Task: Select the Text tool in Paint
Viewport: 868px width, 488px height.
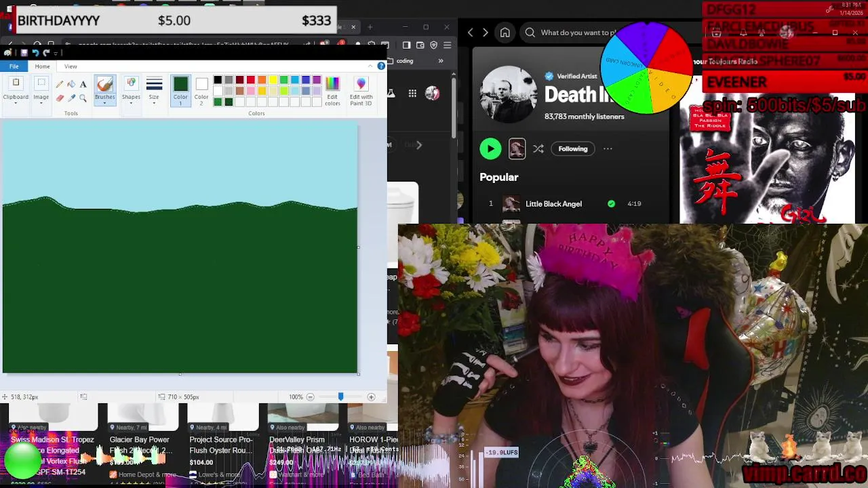Action: point(83,84)
